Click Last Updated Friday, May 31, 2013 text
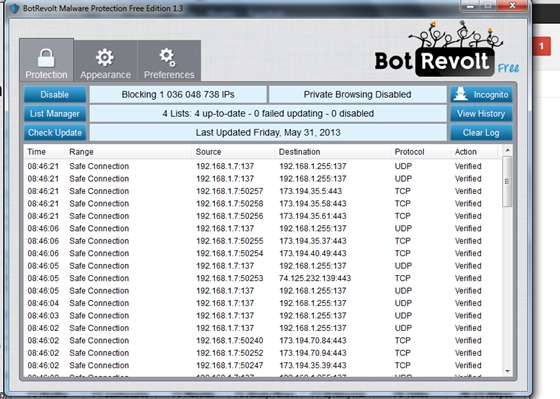 coord(268,133)
